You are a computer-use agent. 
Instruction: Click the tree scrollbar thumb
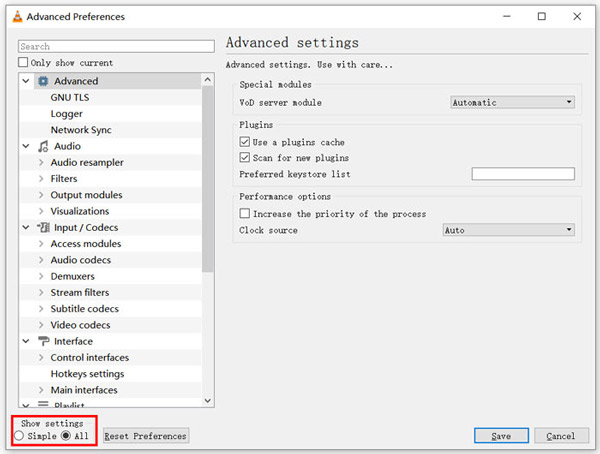point(207,179)
